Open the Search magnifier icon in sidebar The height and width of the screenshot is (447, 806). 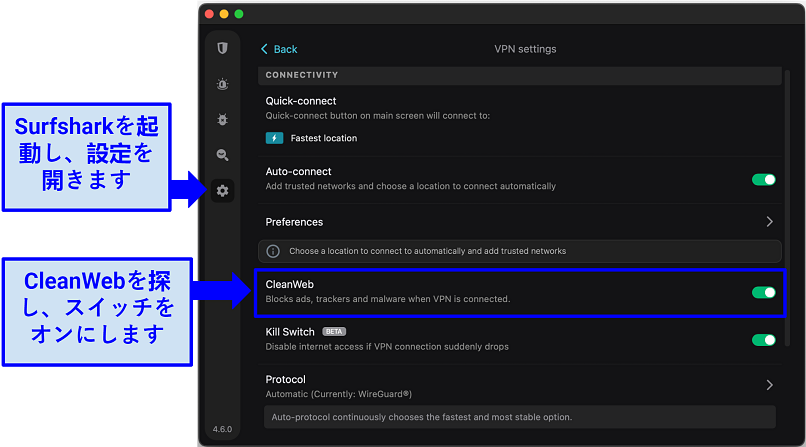pos(222,155)
